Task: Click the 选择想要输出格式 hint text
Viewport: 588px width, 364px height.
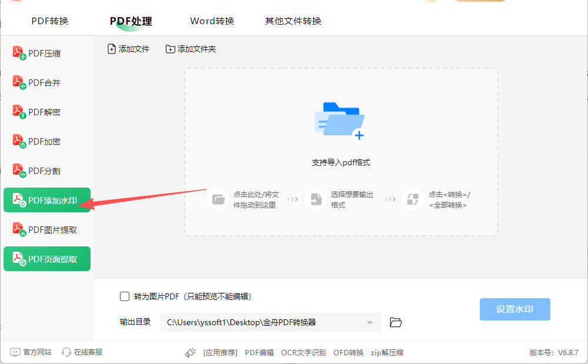Action: click(x=352, y=200)
